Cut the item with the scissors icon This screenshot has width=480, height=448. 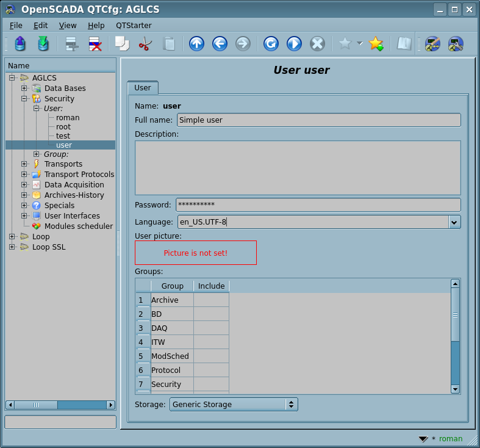point(145,44)
